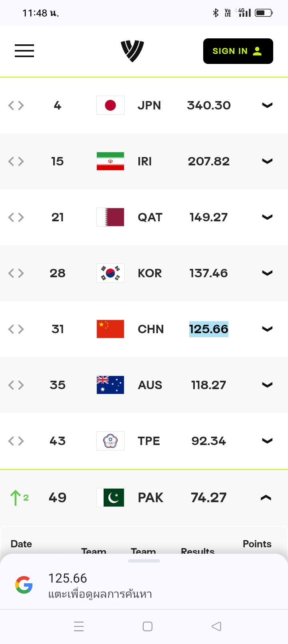
Task: Expand the TPE row chevron
Action: (x=267, y=441)
